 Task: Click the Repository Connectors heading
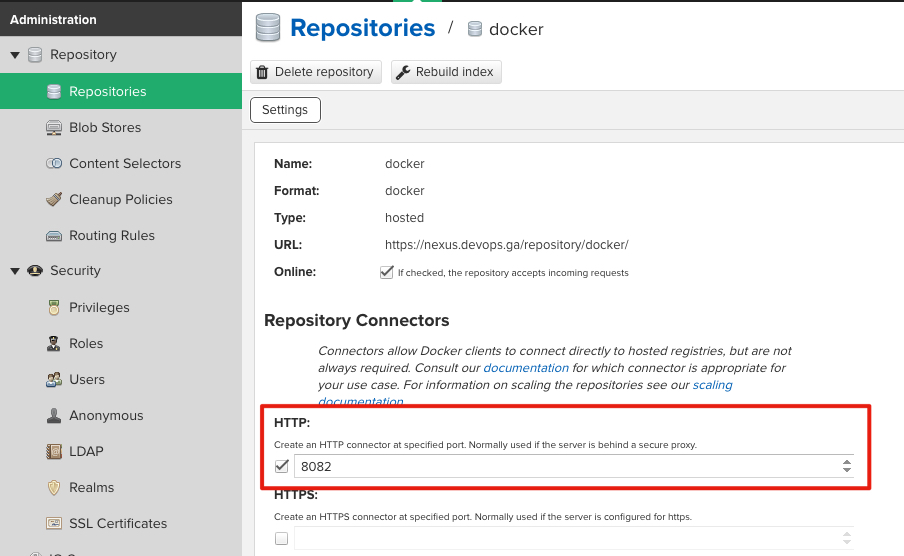pyautogui.click(x=356, y=320)
